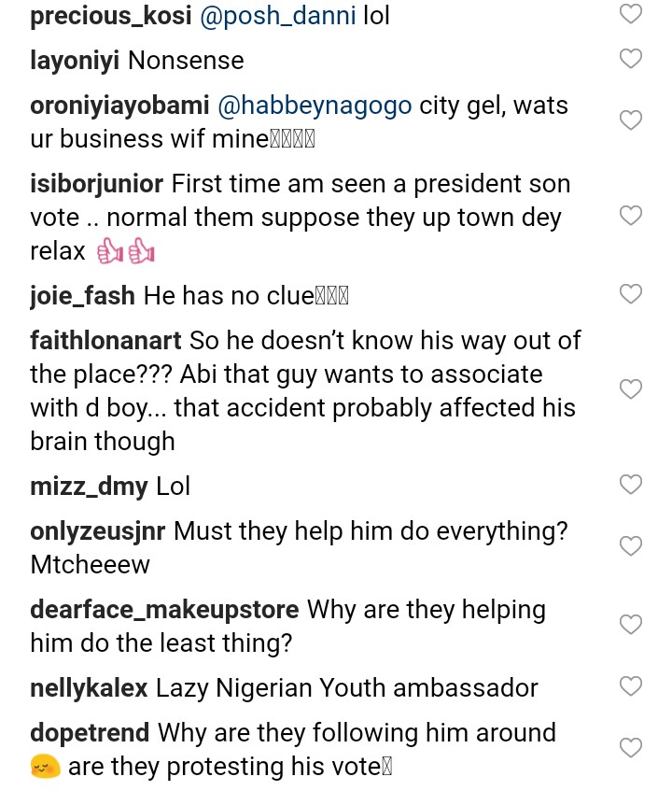Heart isiborjunior's comment about president son
This screenshot has height=791, width=672.
(631, 216)
